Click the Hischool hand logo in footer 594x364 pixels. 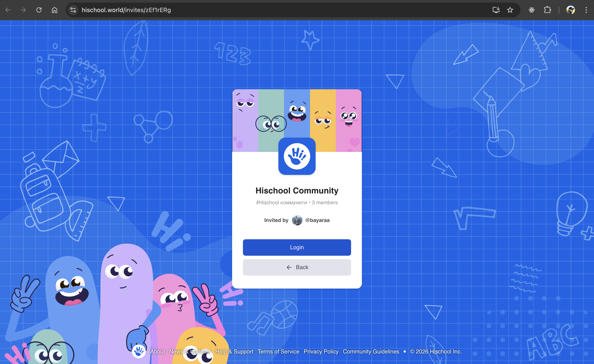click(139, 351)
